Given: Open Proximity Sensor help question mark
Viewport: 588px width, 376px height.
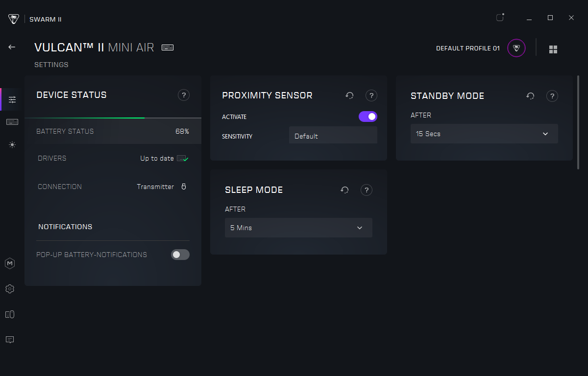Looking at the screenshot, I should [371, 95].
